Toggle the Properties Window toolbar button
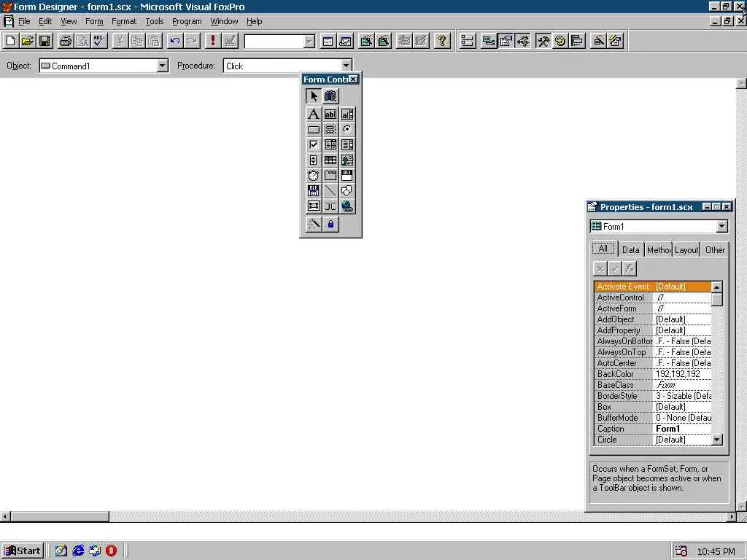Image resolution: width=747 pixels, height=560 pixels. [x=506, y=41]
